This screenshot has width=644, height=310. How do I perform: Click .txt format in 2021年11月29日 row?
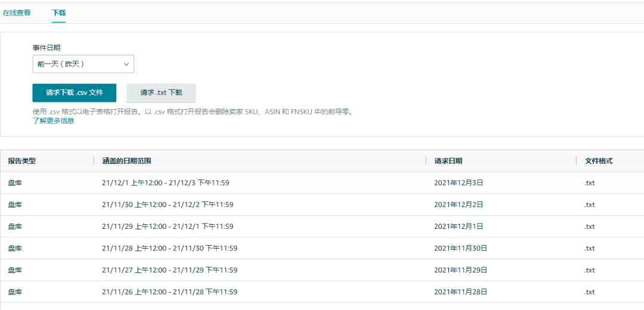589,270
